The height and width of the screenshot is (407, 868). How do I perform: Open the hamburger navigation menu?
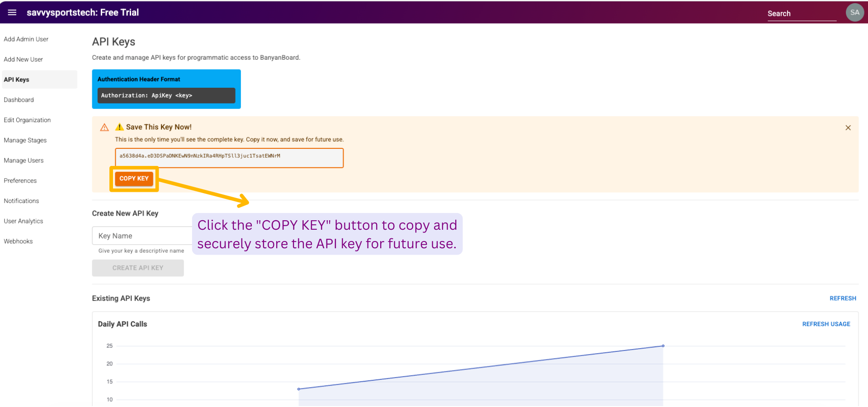coord(12,13)
